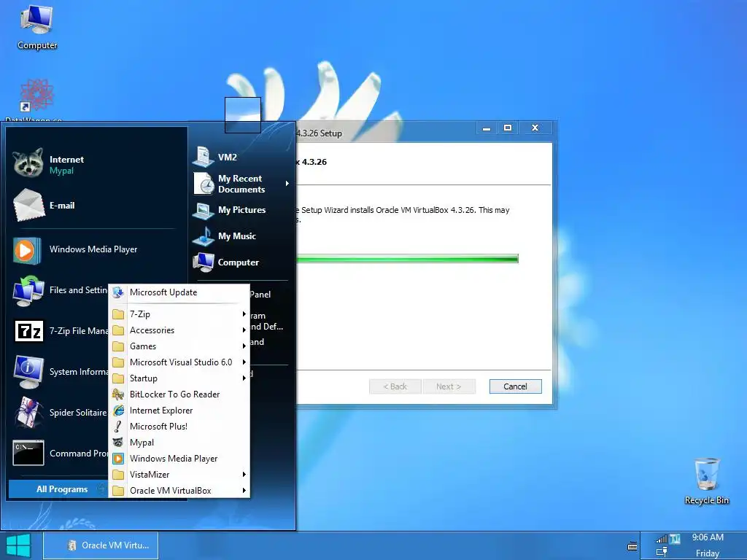Open My Pictures in Start menu
Image resolution: width=747 pixels, height=560 pixels.
pos(230,210)
